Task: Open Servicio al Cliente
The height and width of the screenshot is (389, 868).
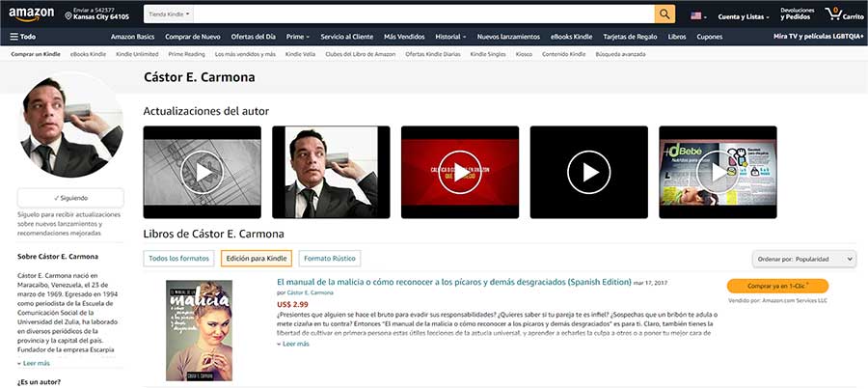Action: 346,37
